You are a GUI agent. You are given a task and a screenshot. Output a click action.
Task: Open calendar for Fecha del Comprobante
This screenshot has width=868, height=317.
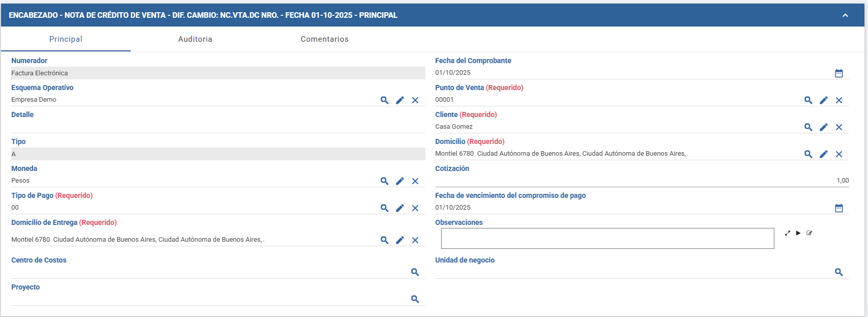click(x=839, y=73)
